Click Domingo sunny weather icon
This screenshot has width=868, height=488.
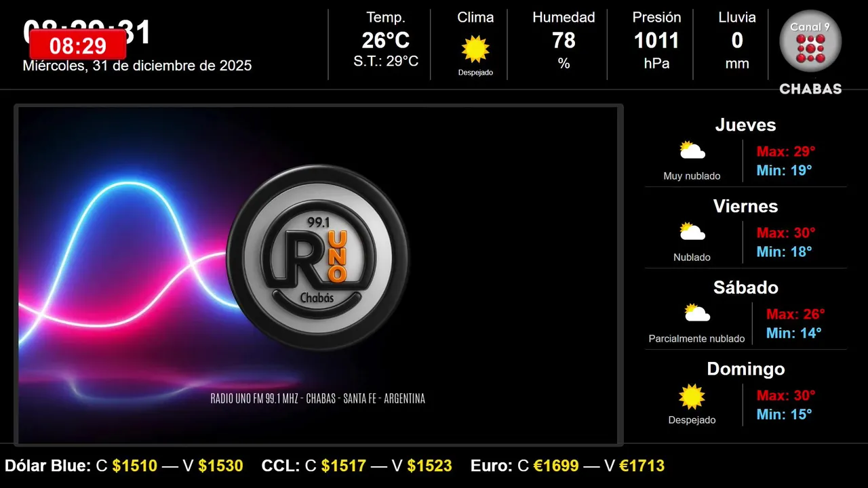click(692, 396)
